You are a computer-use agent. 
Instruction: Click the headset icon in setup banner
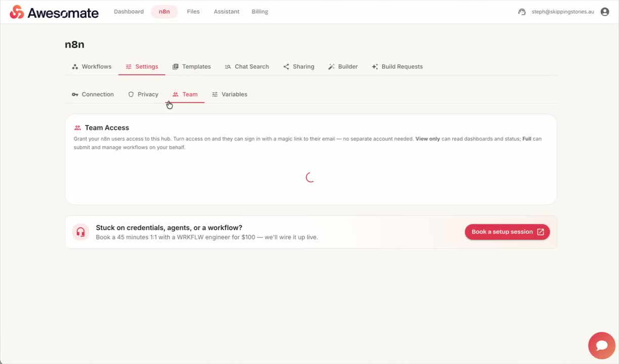[80, 232]
